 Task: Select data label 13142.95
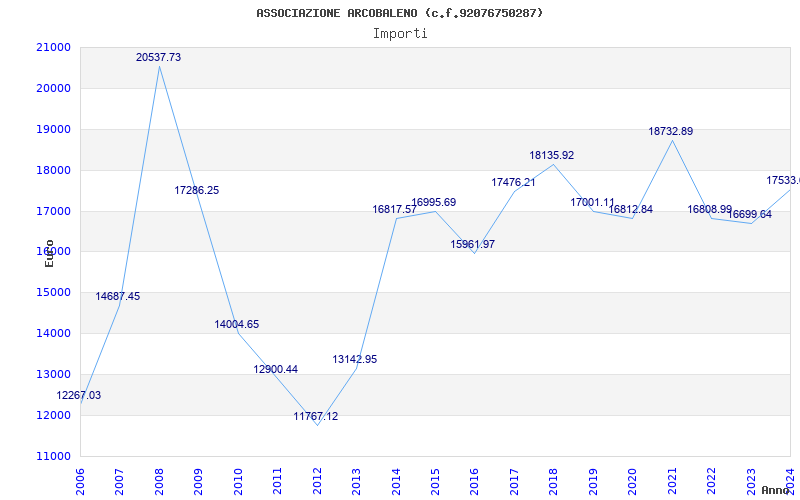click(355, 359)
